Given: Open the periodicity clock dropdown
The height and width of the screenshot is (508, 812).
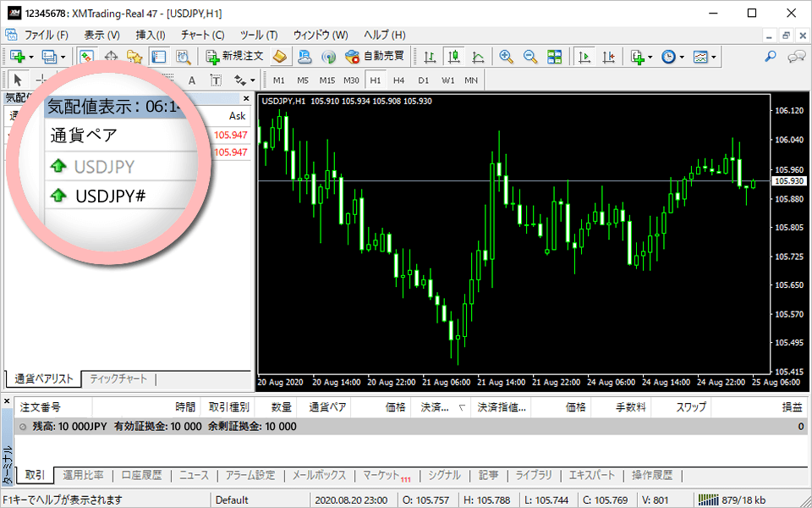Looking at the screenshot, I should (672, 57).
